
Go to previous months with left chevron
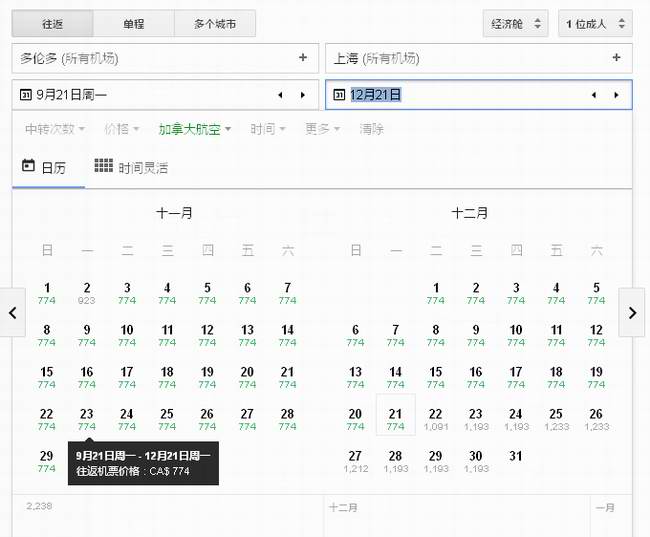(x=12, y=313)
